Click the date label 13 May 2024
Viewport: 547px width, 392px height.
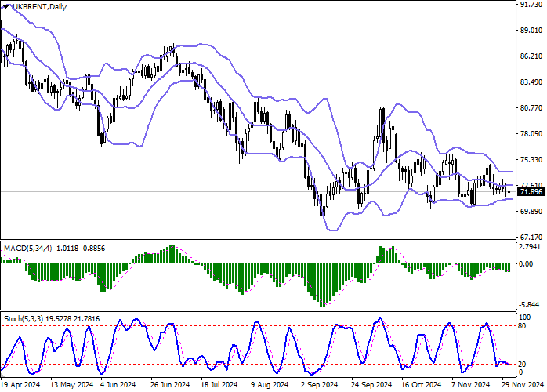click(71, 385)
